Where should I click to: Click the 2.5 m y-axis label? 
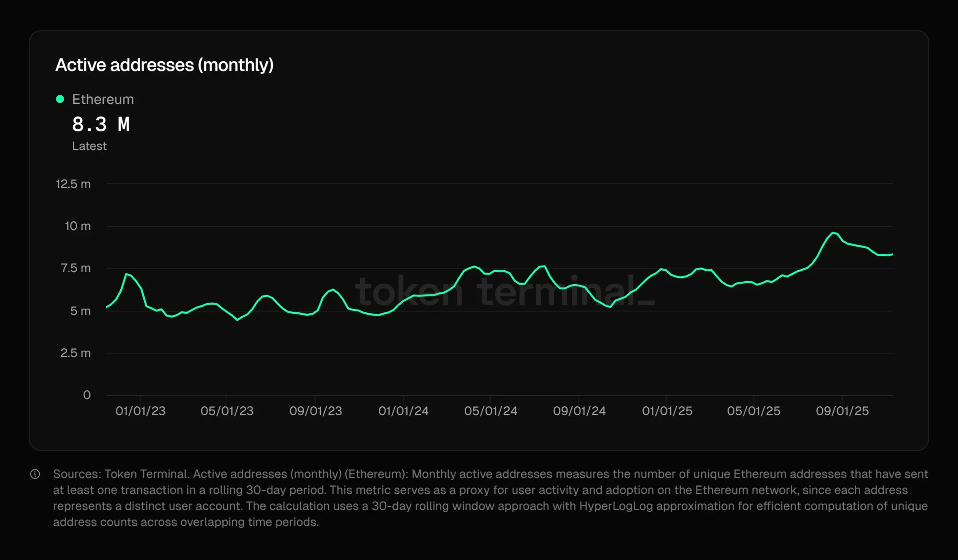75,353
